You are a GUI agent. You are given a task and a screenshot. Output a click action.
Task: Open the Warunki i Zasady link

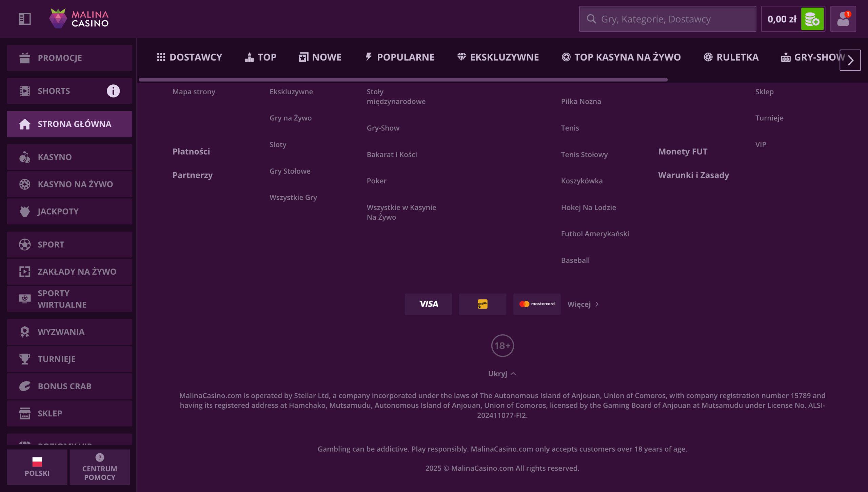[693, 175]
